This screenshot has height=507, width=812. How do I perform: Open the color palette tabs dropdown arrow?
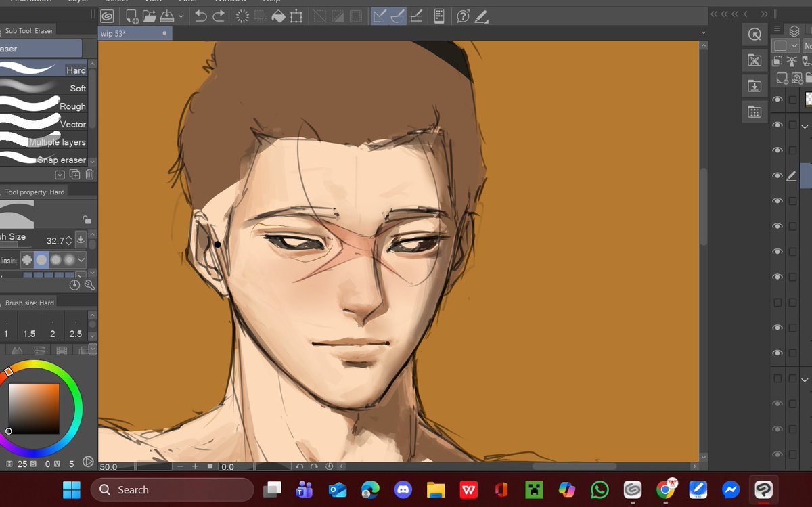(x=93, y=349)
